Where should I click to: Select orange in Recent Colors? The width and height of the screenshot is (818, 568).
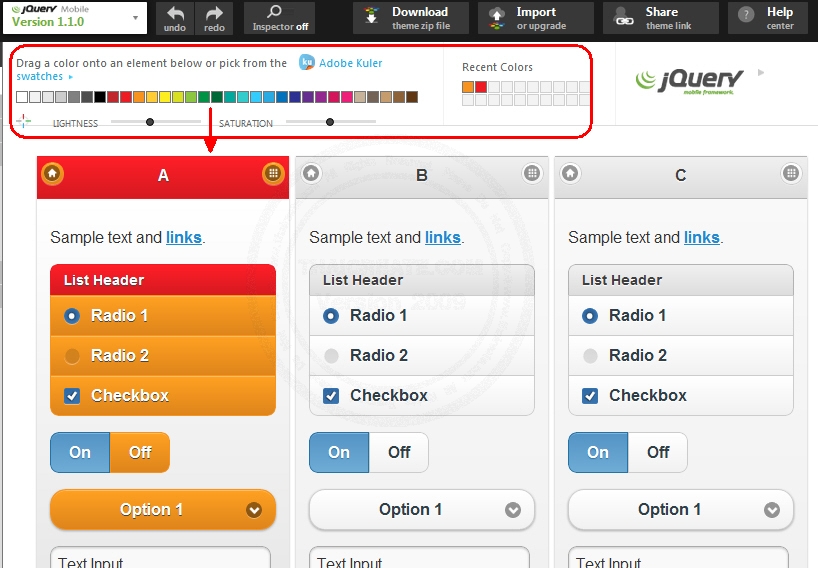click(x=468, y=87)
